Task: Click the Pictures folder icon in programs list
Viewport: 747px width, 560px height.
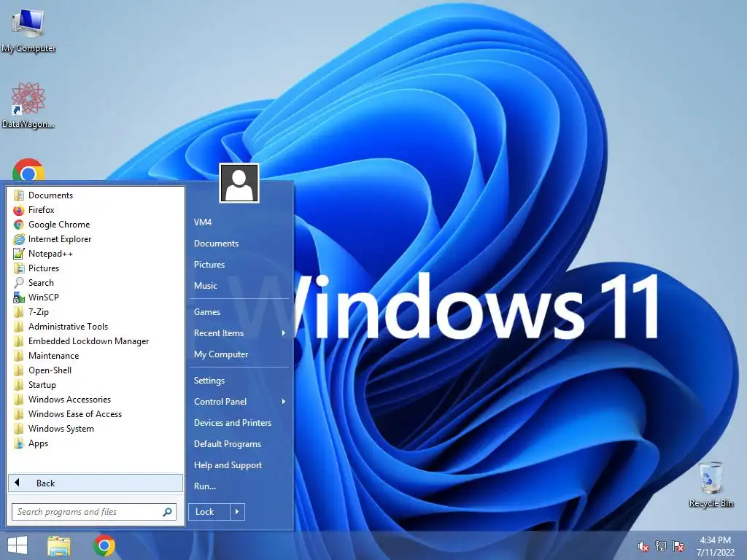Action: pyautogui.click(x=18, y=268)
